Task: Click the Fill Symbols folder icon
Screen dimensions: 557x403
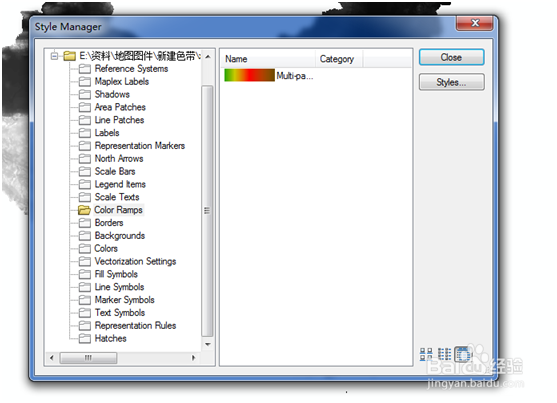Action: [85, 274]
